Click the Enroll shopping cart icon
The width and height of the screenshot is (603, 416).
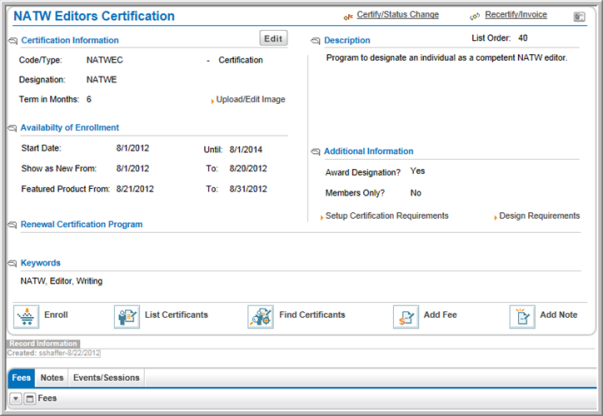pyautogui.click(x=26, y=316)
